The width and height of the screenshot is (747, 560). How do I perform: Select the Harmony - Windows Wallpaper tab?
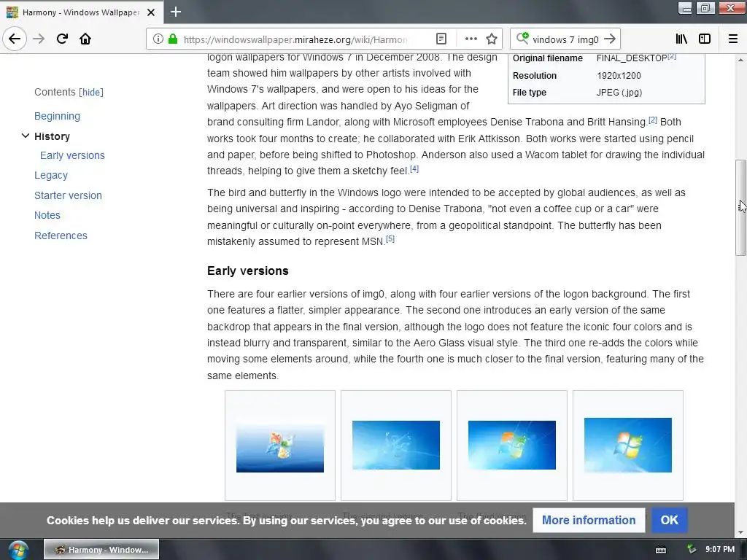[82, 12]
